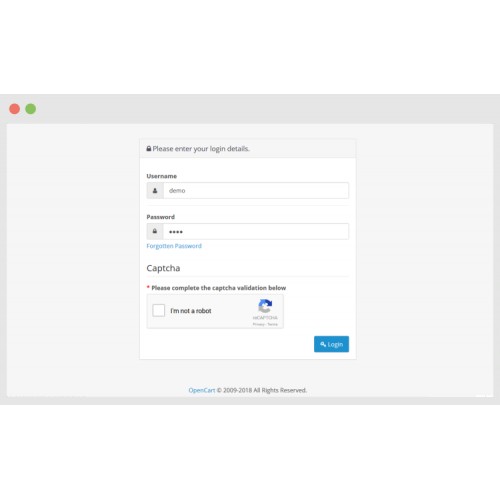Click the user icon beside Username field
This screenshot has width=500, height=500.
155,191
